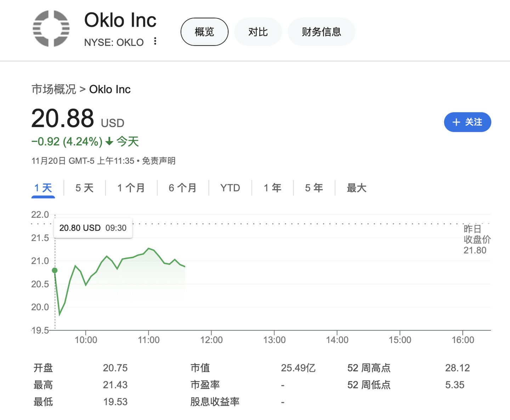Screen dimensions: 510x420
Task: Show the 5 年 chart range
Action: click(x=314, y=188)
